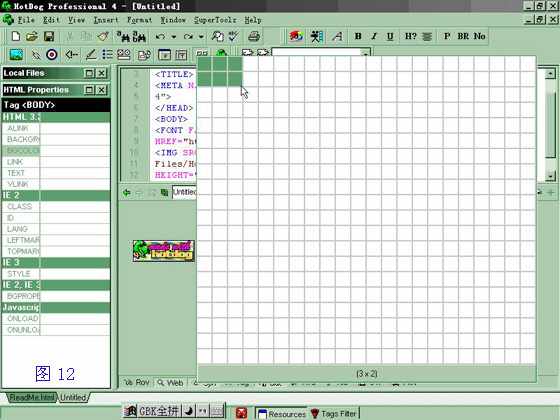This screenshot has height=420, width=560.
Task: Open the Redo history dropdown arrow
Action: click(201, 37)
